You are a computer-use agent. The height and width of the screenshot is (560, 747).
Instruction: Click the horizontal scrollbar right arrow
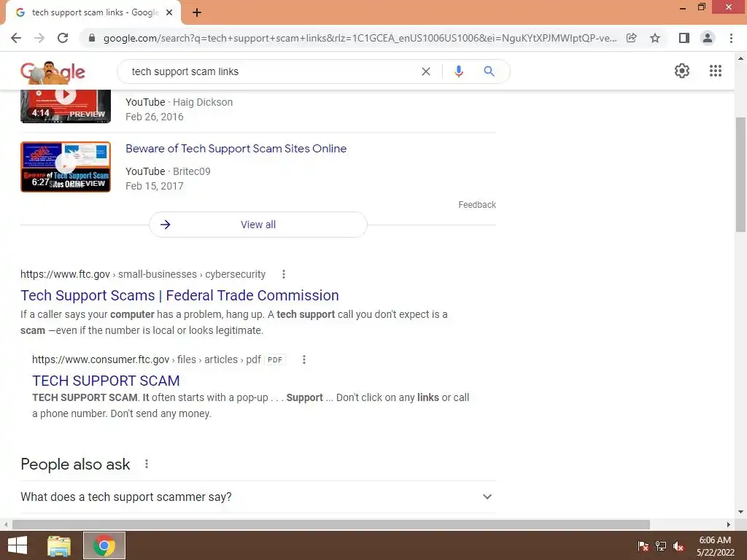click(729, 524)
